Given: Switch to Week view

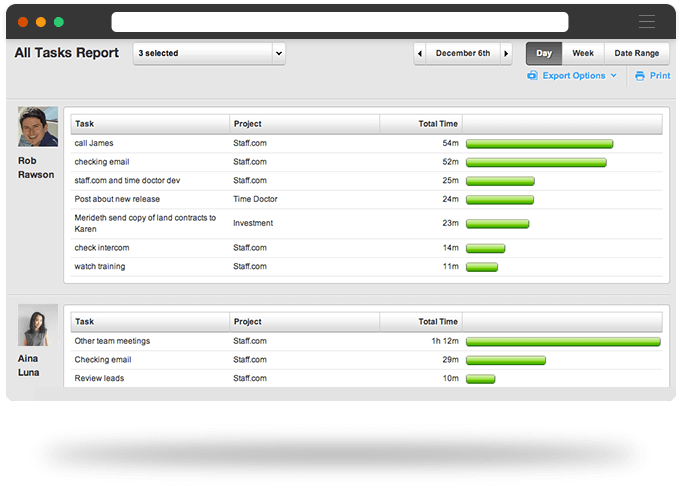Looking at the screenshot, I should (x=583, y=54).
